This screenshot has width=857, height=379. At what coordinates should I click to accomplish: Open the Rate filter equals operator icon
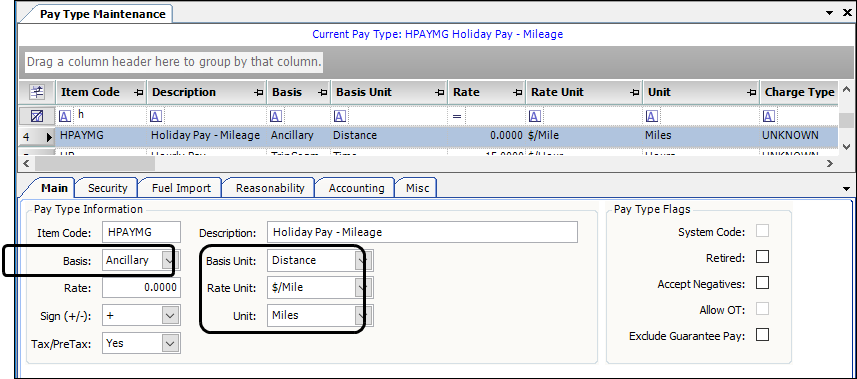click(x=457, y=116)
